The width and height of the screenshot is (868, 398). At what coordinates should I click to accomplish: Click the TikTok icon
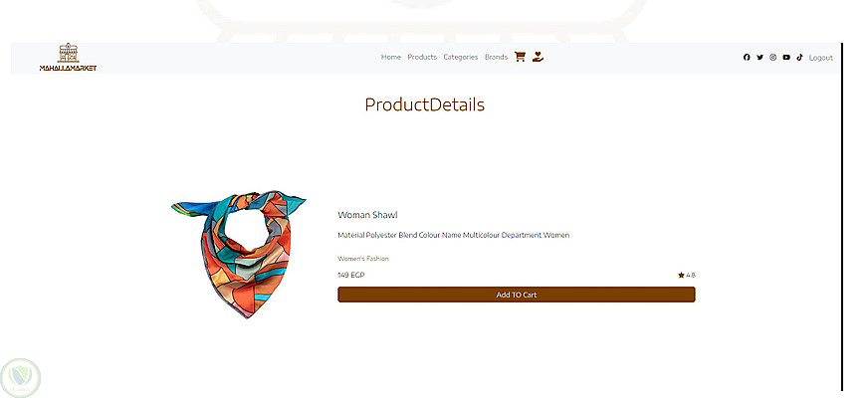point(799,57)
